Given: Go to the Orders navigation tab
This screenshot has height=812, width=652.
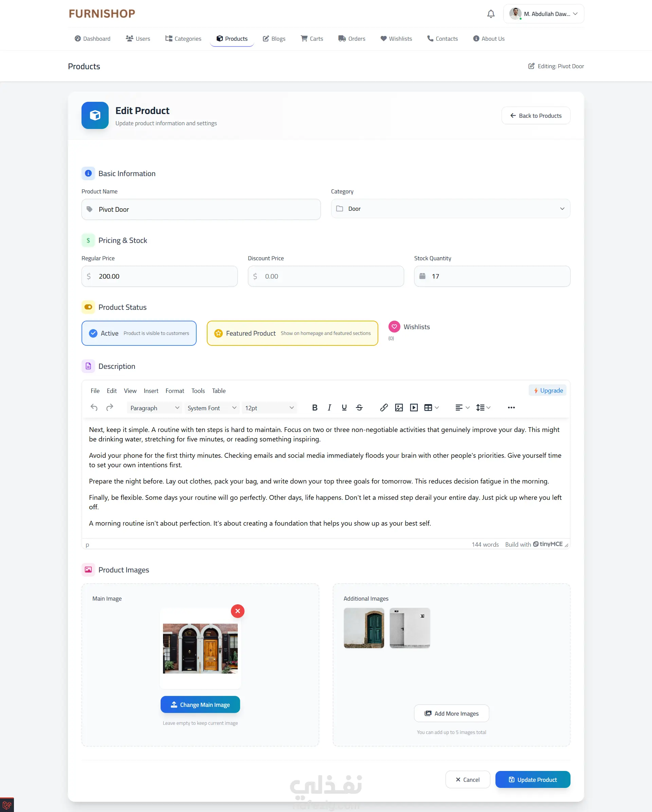Looking at the screenshot, I should 351,38.
